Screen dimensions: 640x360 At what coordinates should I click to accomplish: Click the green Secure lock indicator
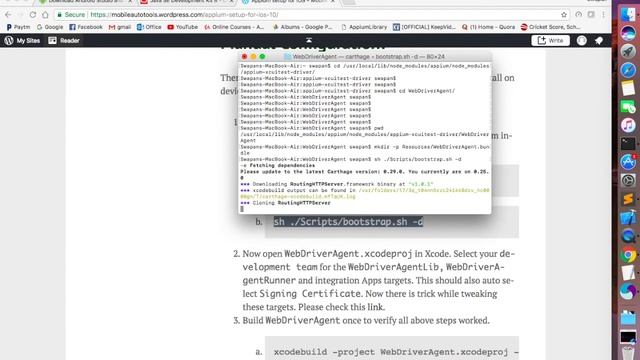tap(71, 15)
